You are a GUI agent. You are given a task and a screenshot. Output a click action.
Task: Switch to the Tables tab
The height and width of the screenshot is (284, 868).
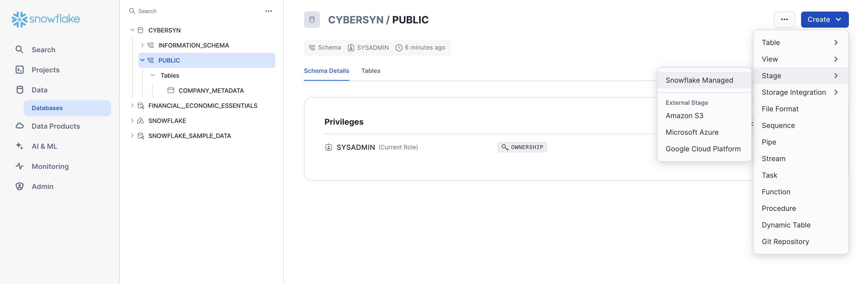[371, 71]
